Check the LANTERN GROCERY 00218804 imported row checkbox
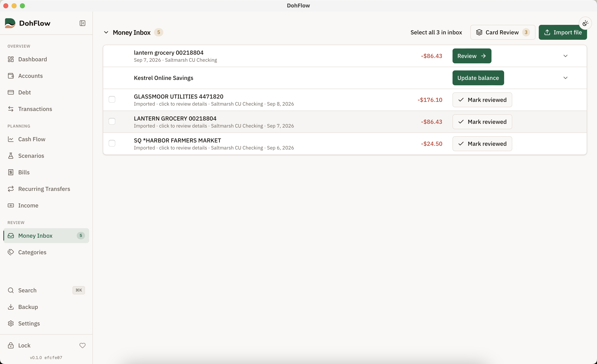 coord(112,122)
